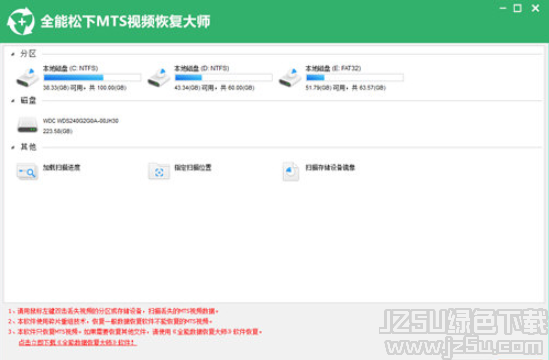This screenshot has width=549, height=360.
Task: Click the WDC WDS240G2G0A disk name
Action: 81,121
